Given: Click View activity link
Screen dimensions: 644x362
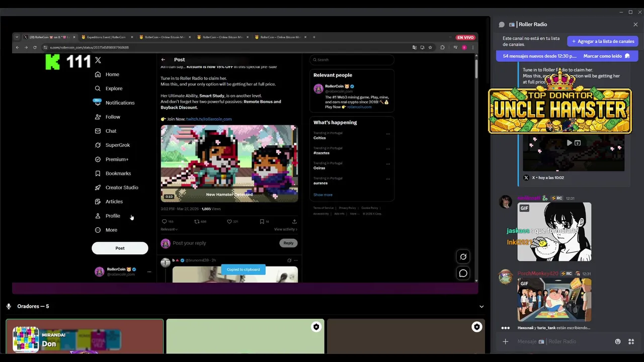Looking at the screenshot, I should (x=286, y=229).
